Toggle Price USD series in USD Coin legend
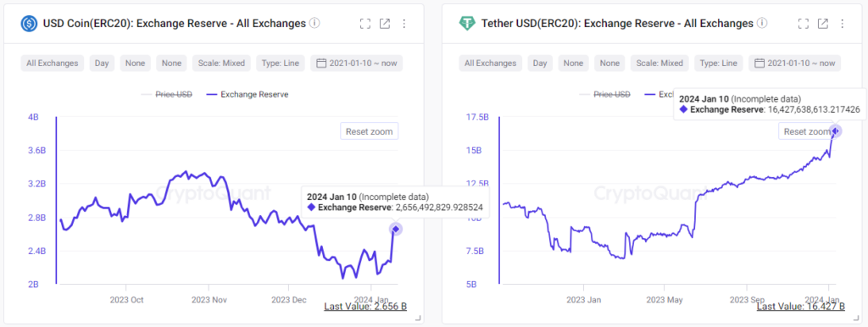The width and height of the screenshot is (868, 327). click(x=167, y=95)
